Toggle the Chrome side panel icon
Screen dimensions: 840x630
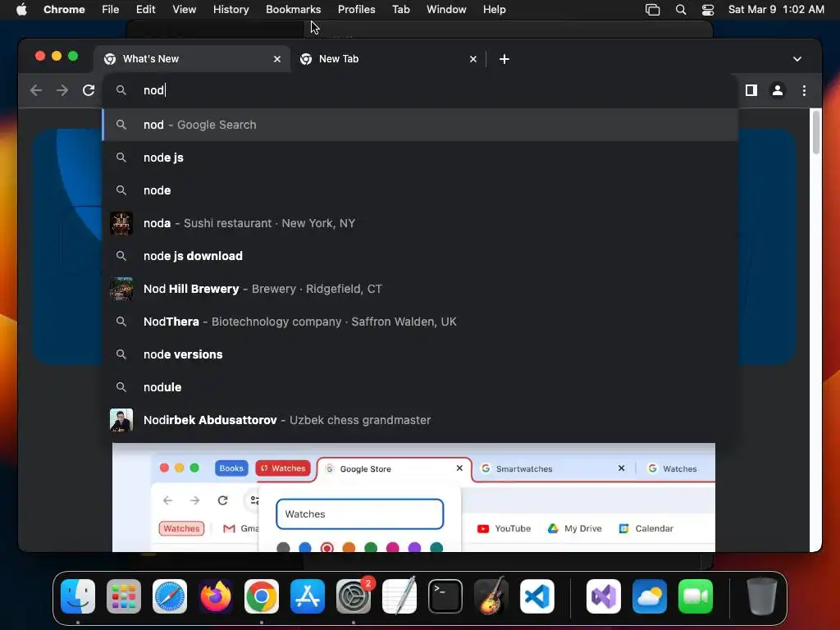click(x=751, y=90)
